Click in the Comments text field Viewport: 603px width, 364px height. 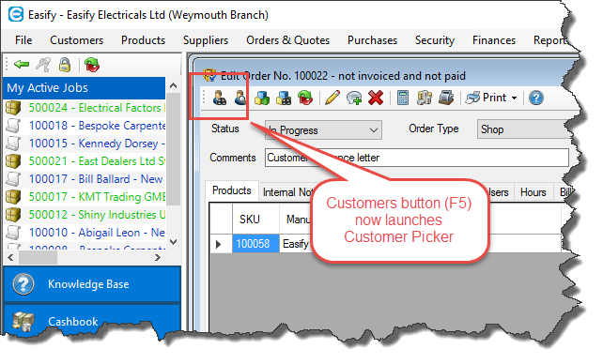pyautogui.click(x=416, y=158)
